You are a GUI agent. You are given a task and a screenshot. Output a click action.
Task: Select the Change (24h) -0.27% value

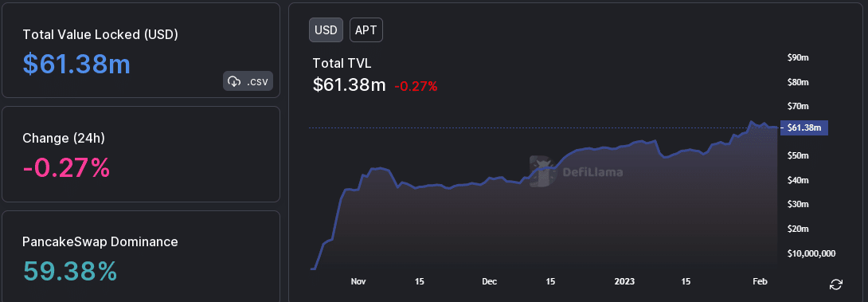point(66,167)
